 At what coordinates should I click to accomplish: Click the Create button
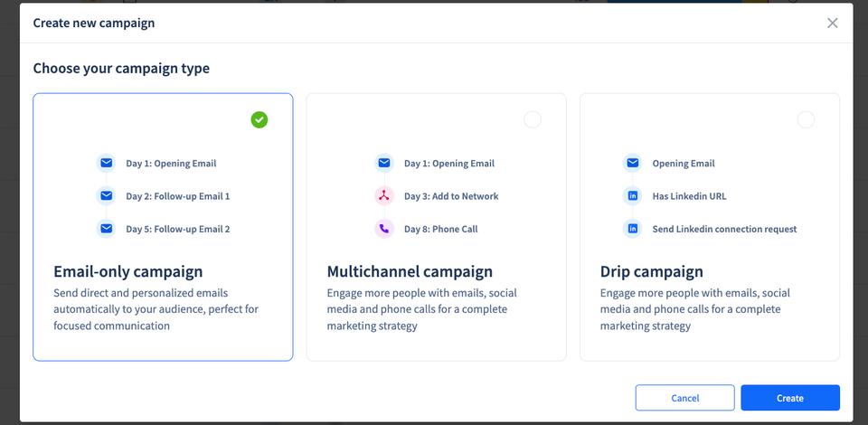click(790, 398)
